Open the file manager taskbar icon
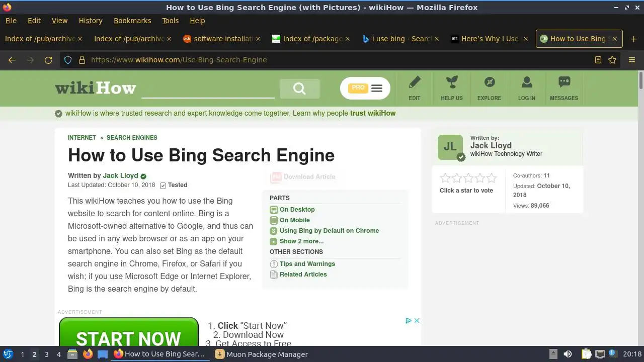The image size is (644, 362). click(72, 354)
